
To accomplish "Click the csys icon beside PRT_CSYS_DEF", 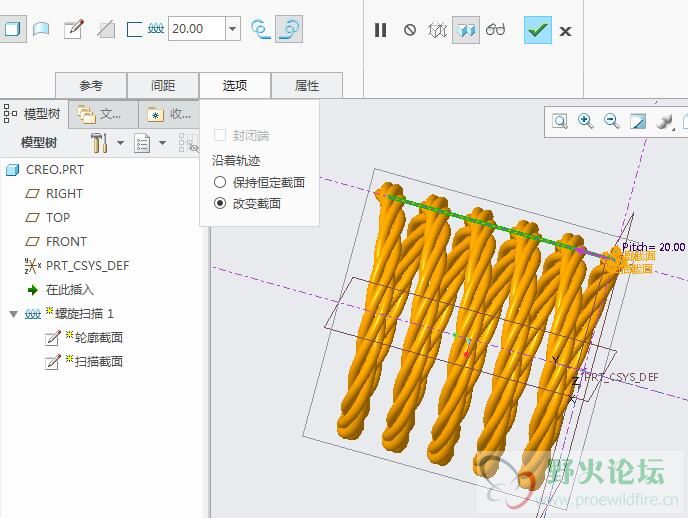I will pyautogui.click(x=33, y=266).
